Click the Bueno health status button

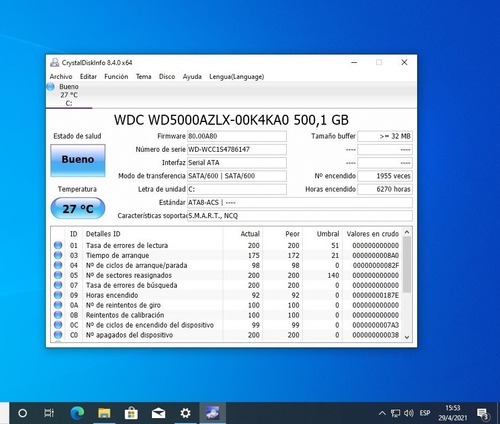(78, 160)
